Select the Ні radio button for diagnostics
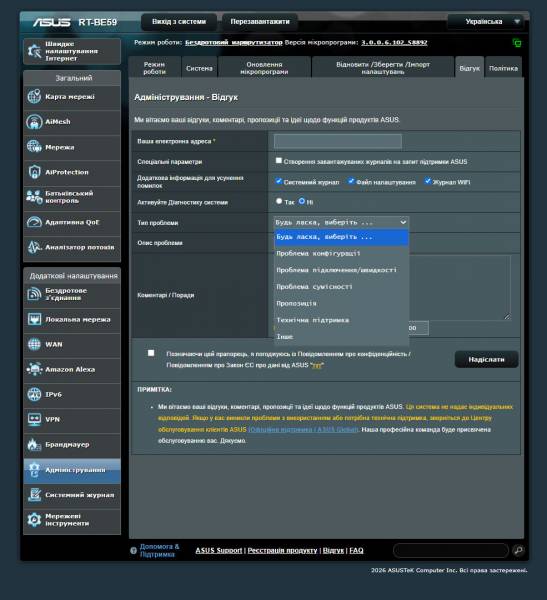This screenshot has width=547, height=600. (x=302, y=201)
